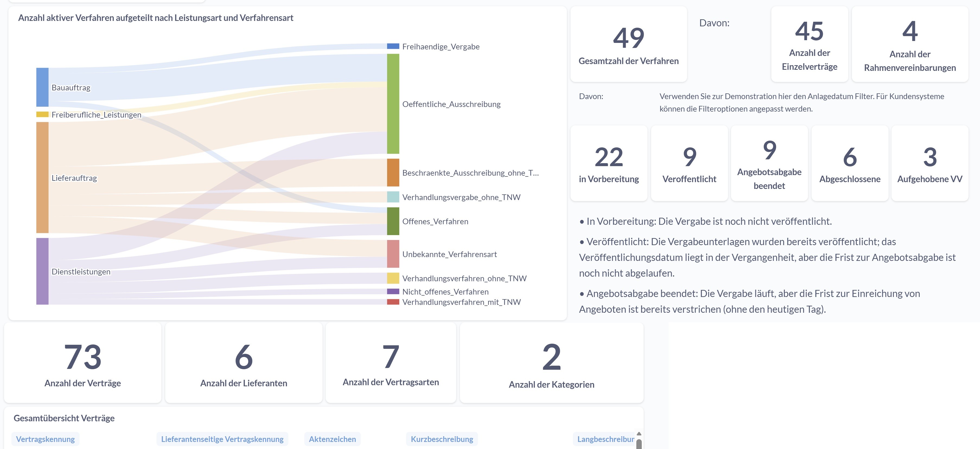
Task: Sort by Vertragskennung column header
Action: click(x=45, y=439)
